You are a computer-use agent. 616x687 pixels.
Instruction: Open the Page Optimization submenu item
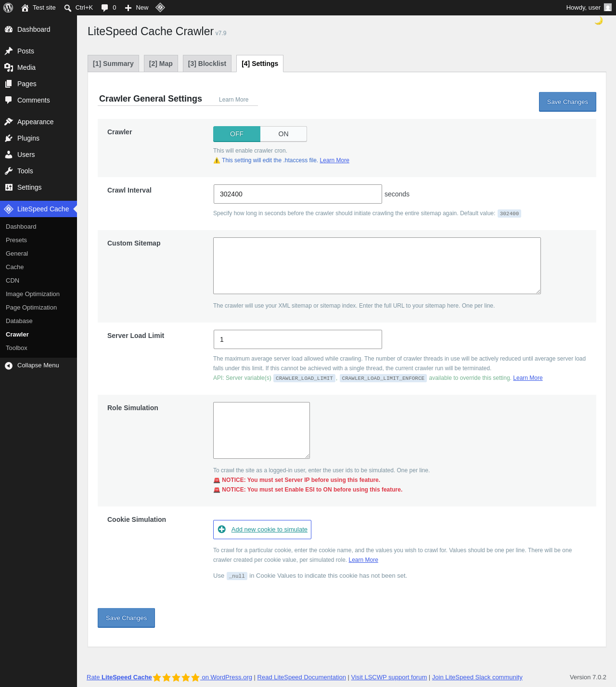pyautogui.click(x=31, y=308)
